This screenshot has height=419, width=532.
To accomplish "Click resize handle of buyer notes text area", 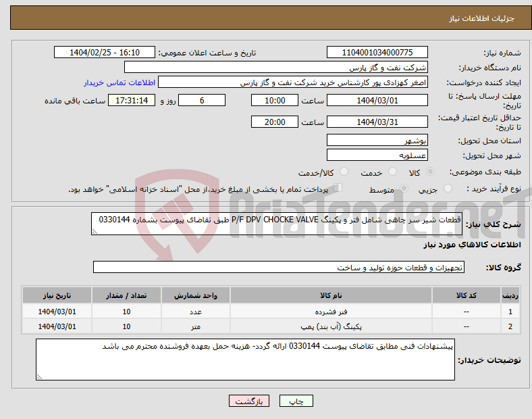I will click(39, 377).
